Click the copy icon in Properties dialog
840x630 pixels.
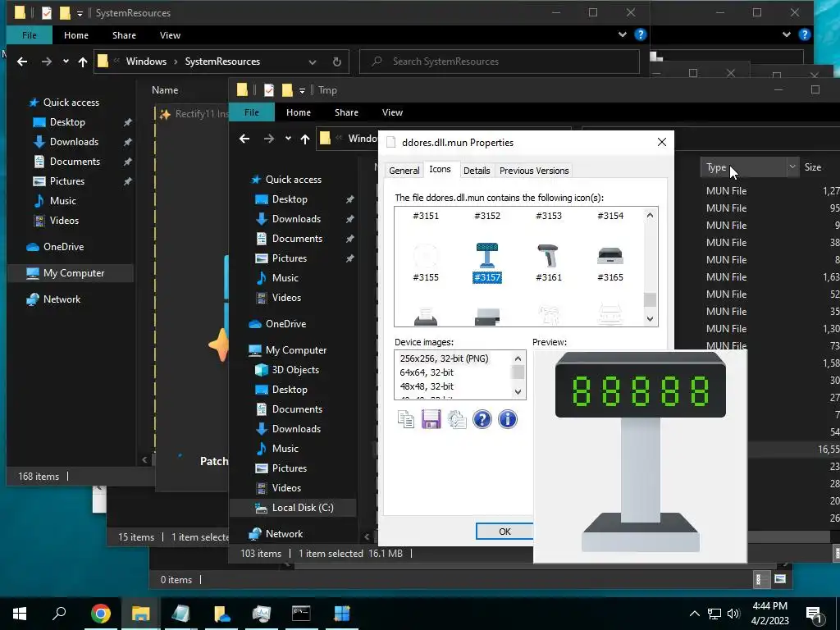pyautogui.click(x=405, y=419)
